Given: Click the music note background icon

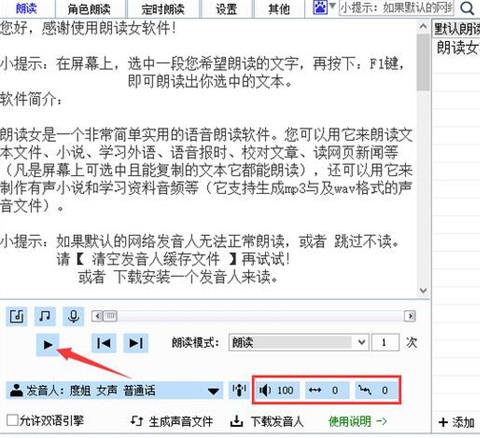Looking at the screenshot, I should pyautogui.click(x=45, y=316).
